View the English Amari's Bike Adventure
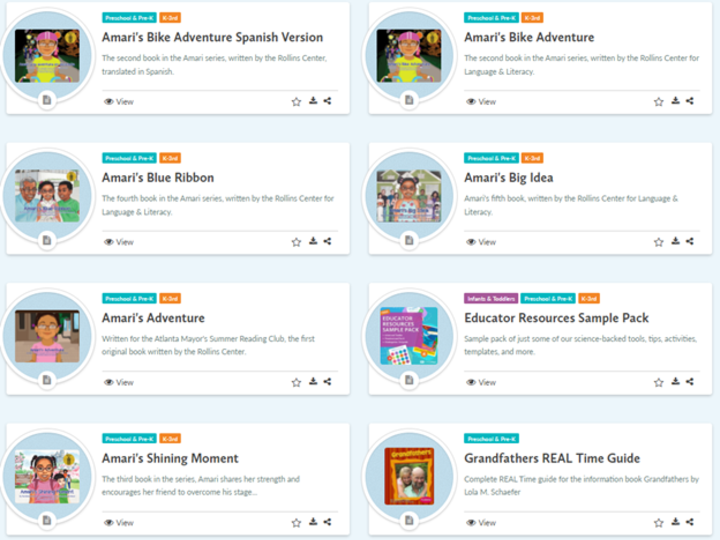The height and width of the screenshot is (540, 720). tap(481, 102)
